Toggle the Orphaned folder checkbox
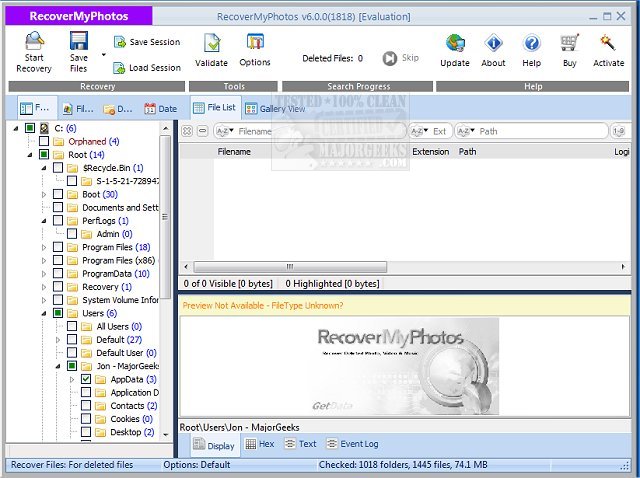This screenshot has height=478, width=640. point(44,141)
